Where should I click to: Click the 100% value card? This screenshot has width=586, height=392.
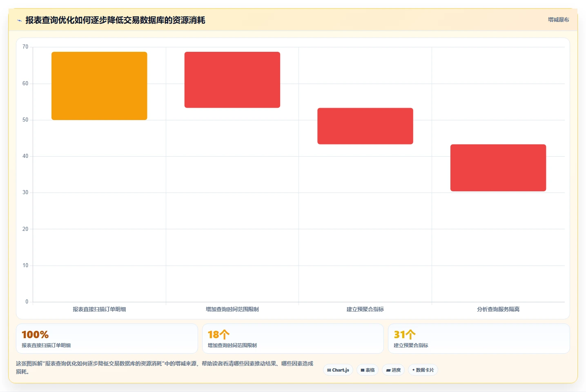tap(107, 339)
